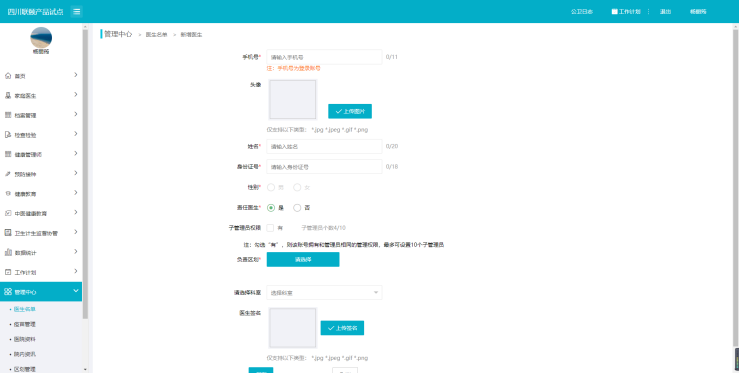Select 否 for 责任医生
740x374 pixels.
(x=297, y=208)
